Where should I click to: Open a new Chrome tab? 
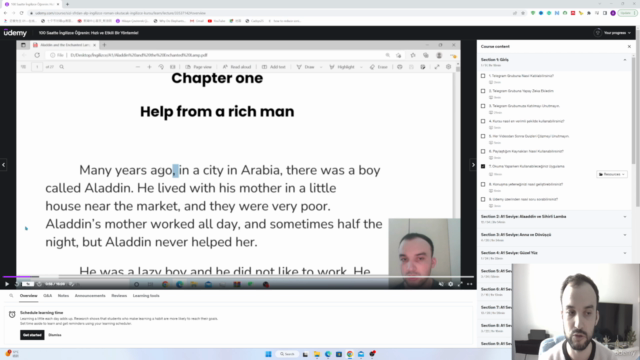click(67, 4)
